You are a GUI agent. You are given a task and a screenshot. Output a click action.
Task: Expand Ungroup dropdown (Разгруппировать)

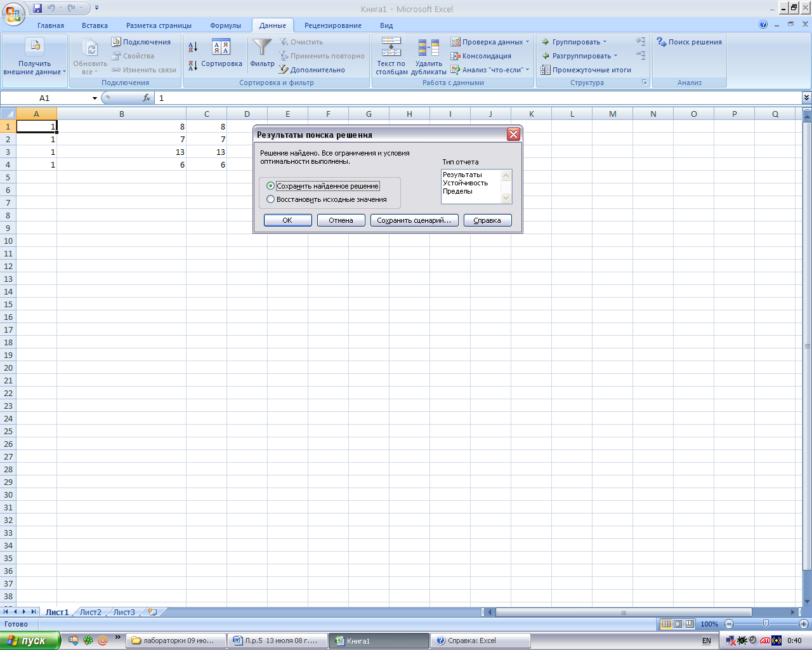pos(579,56)
